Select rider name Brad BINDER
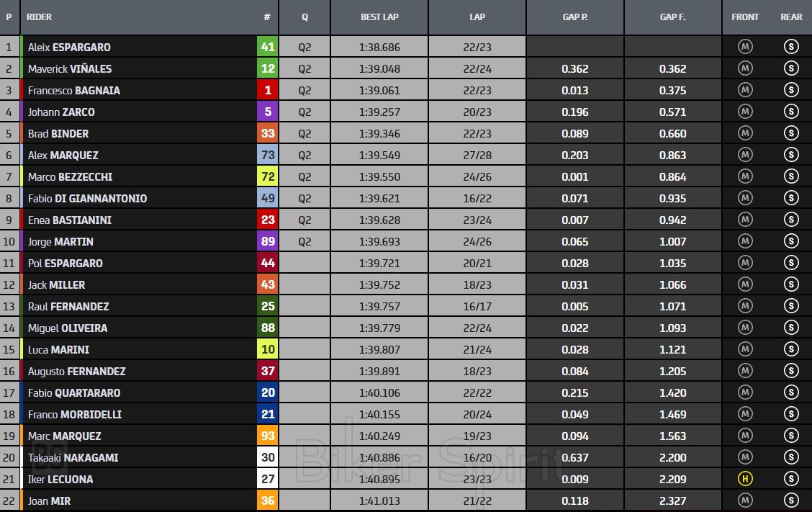Image resolution: width=812 pixels, height=512 pixels. click(x=58, y=134)
